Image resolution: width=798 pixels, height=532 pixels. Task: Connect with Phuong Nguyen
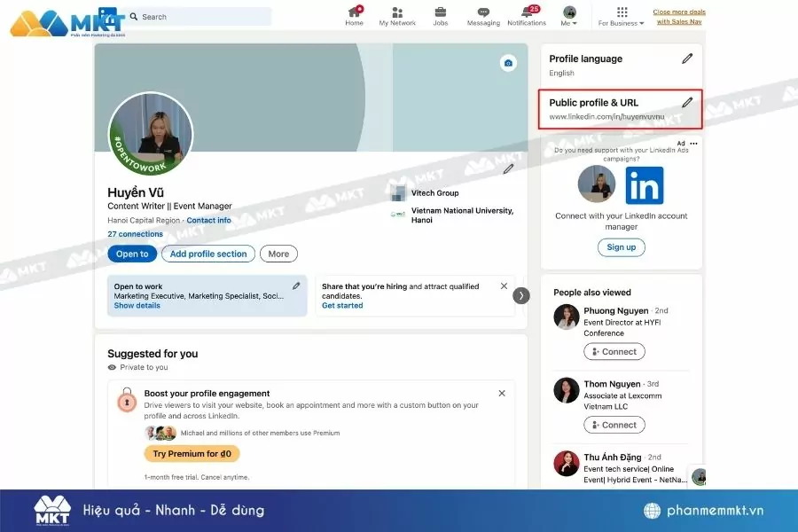[x=614, y=351]
